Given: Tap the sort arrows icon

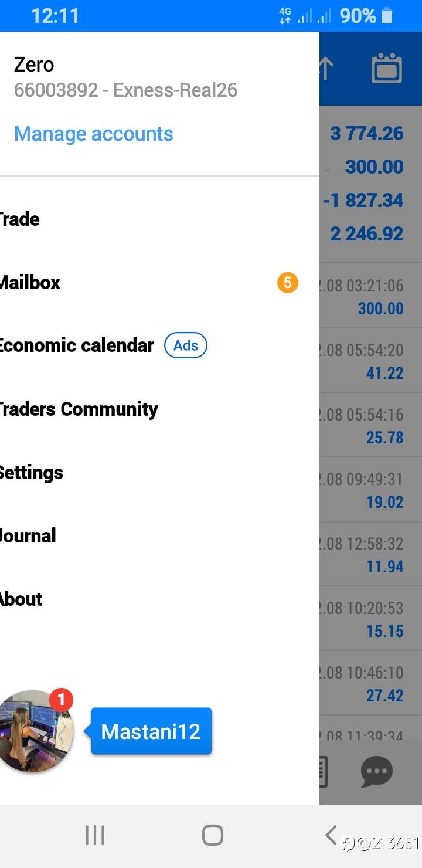Looking at the screenshot, I should (x=326, y=69).
